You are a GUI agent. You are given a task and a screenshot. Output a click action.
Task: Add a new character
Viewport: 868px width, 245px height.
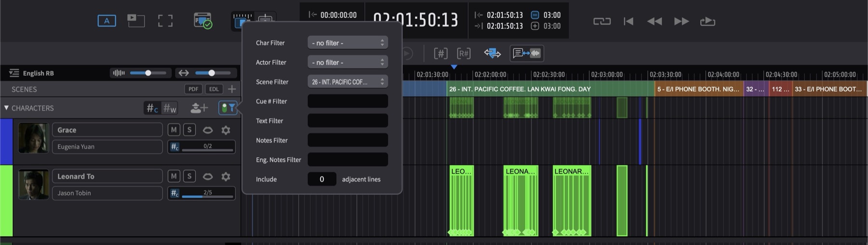(x=199, y=108)
